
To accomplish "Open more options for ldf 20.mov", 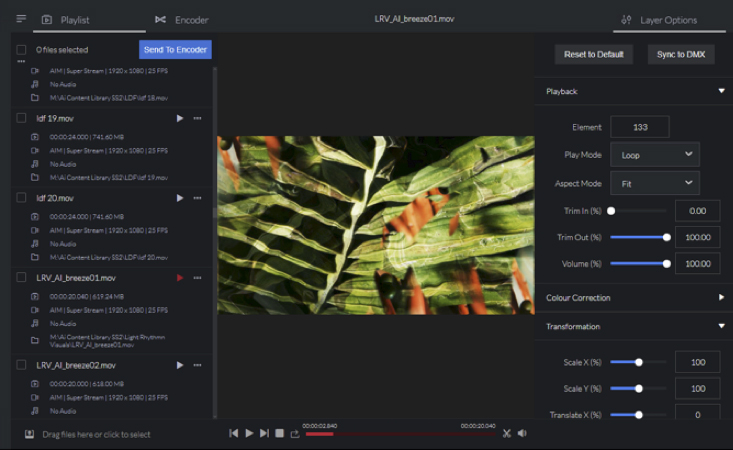I will [198, 198].
